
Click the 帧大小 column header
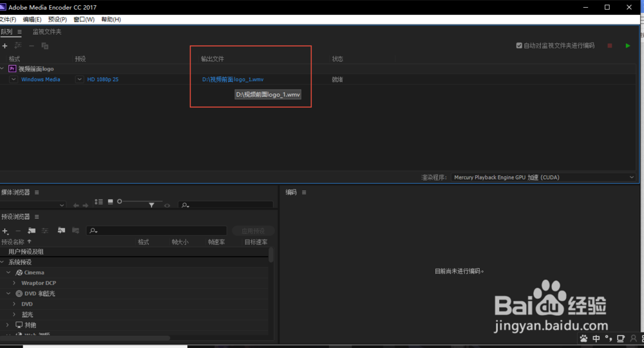180,242
